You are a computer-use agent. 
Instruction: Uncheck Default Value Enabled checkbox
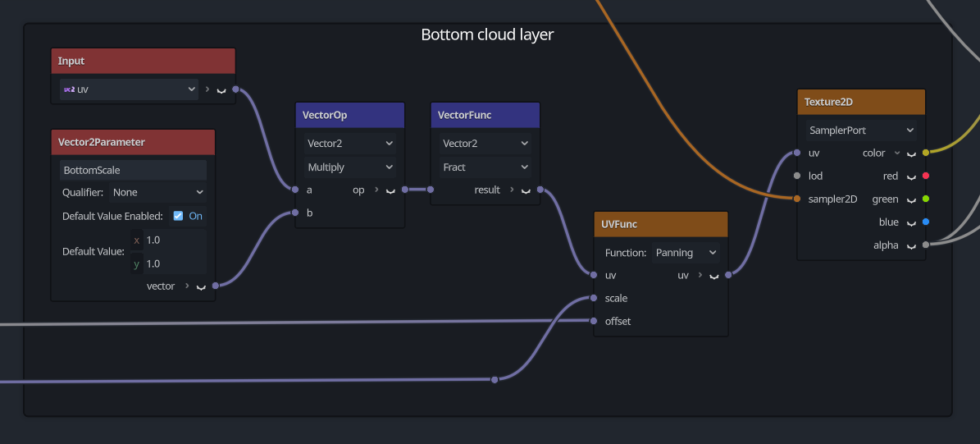(178, 216)
